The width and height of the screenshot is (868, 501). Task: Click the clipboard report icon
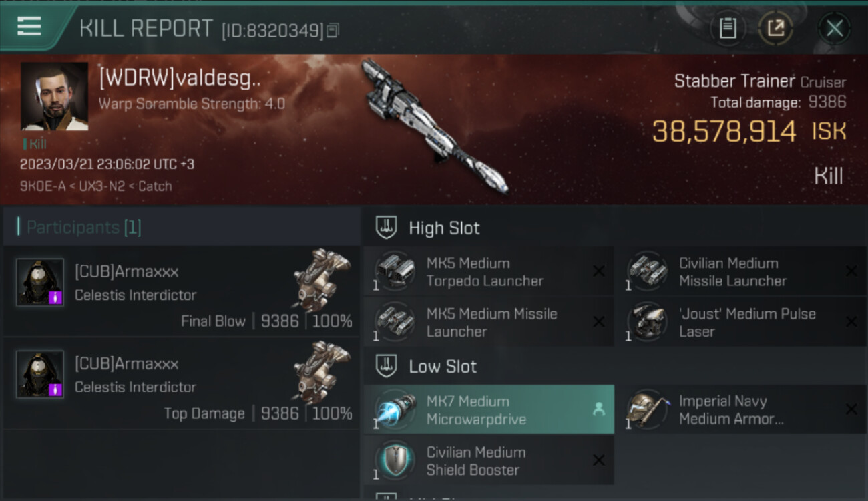[x=728, y=28]
